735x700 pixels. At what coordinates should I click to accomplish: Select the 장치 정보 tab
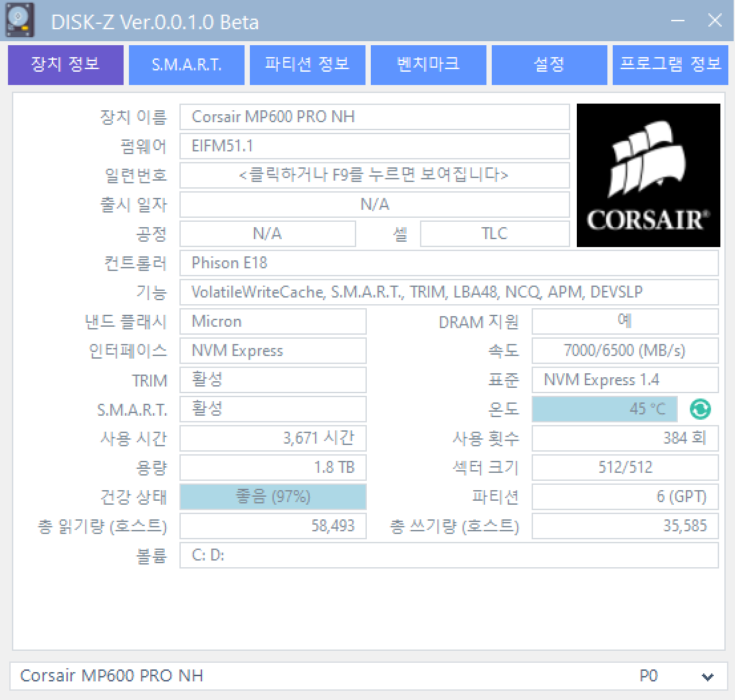click(x=66, y=65)
